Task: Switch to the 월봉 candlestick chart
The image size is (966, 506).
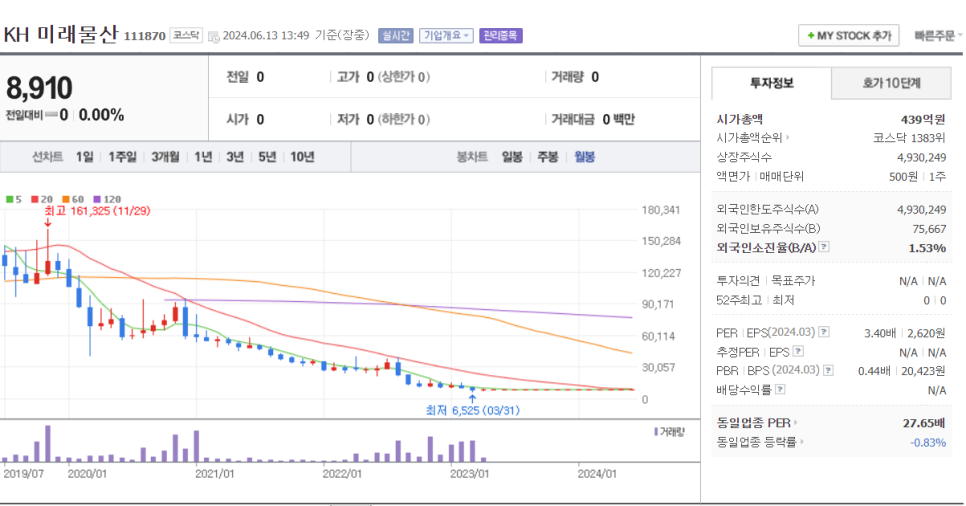Action: [x=585, y=157]
